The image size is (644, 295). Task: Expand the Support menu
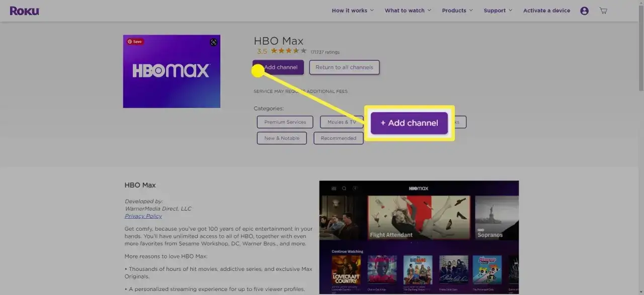(498, 11)
